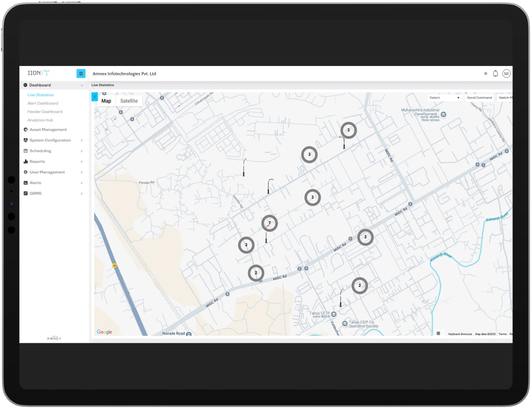Click the streetlight icon left of lower 2 cluster
532x409 pixels.
(341, 298)
